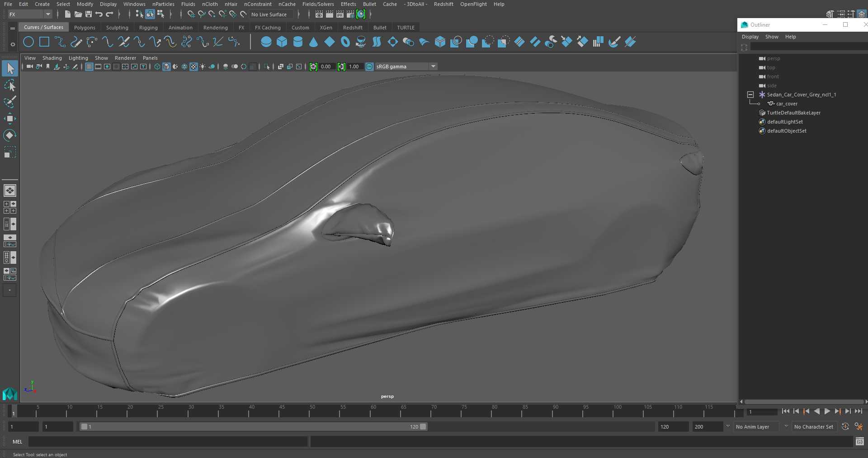This screenshot has width=868, height=458.
Task: Select the NURBS Circle shelf tool
Action: (x=28, y=42)
